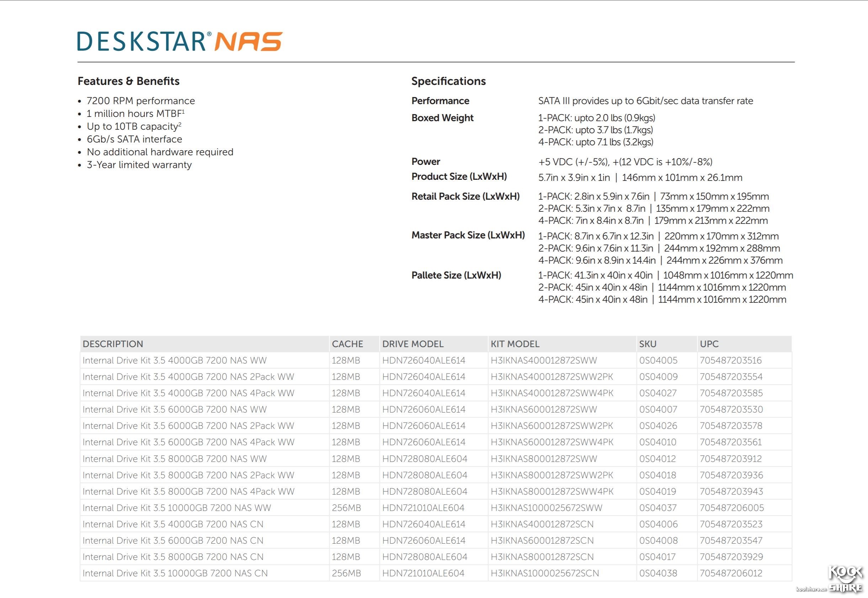The width and height of the screenshot is (868, 598).
Task: Click the 7200 RPM performance bullet
Action: pyautogui.click(x=140, y=101)
